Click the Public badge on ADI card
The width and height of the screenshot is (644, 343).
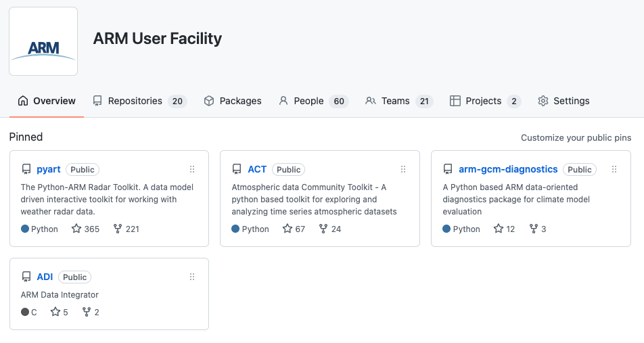pos(74,277)
